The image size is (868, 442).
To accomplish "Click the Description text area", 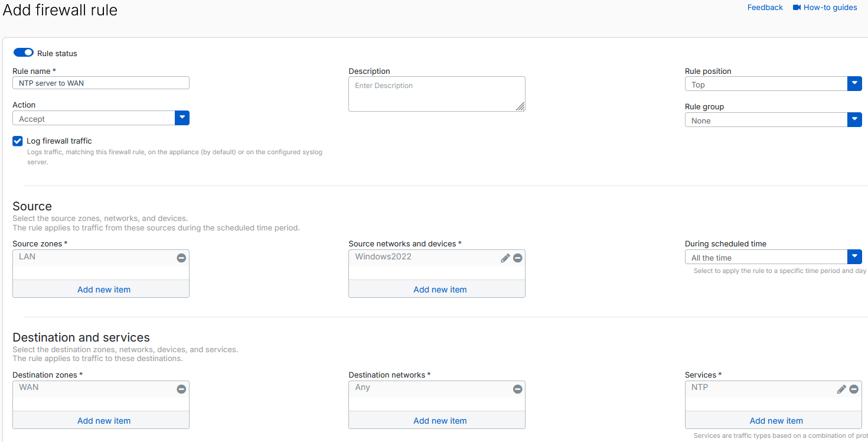I will [437, 93].
